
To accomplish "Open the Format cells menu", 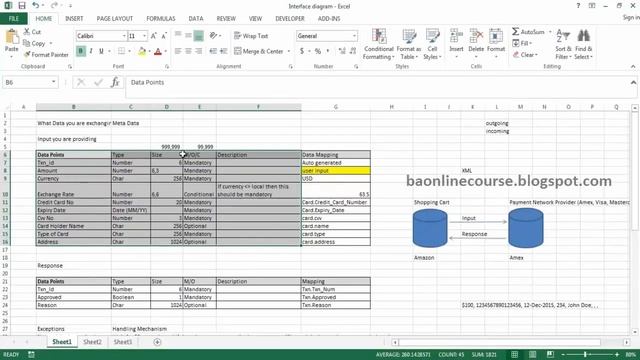I will pos(496,44).
